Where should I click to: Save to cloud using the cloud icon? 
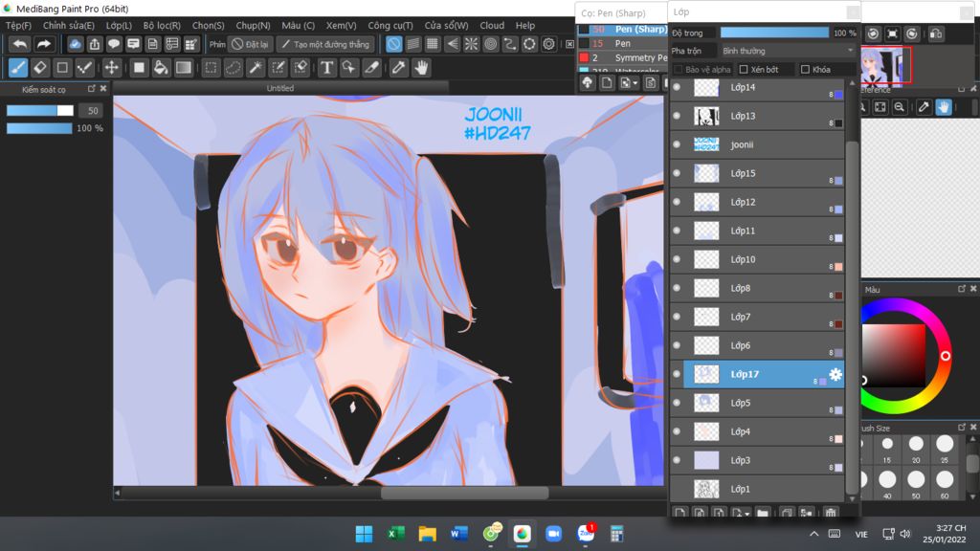pos(75,44)
